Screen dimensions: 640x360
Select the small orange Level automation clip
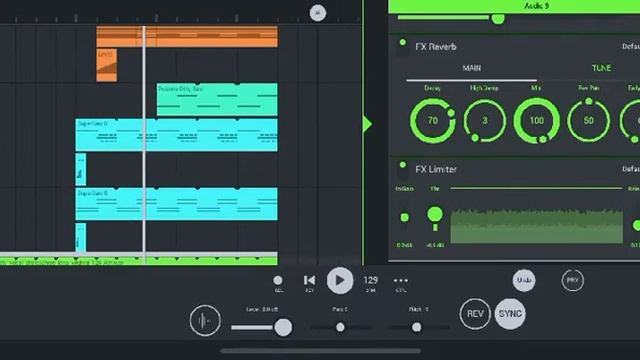click(107, 65)
